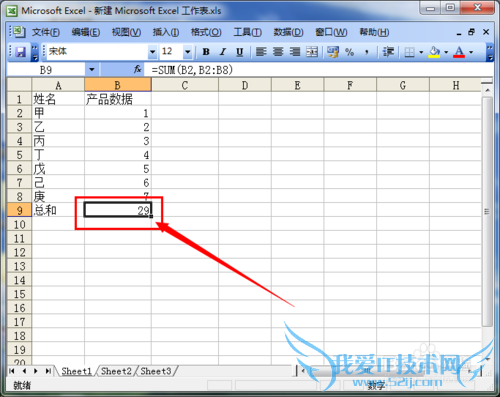The height and width of the screenshot is (397, 500).
Task: Click the indent button
Action: click(388, 52)
